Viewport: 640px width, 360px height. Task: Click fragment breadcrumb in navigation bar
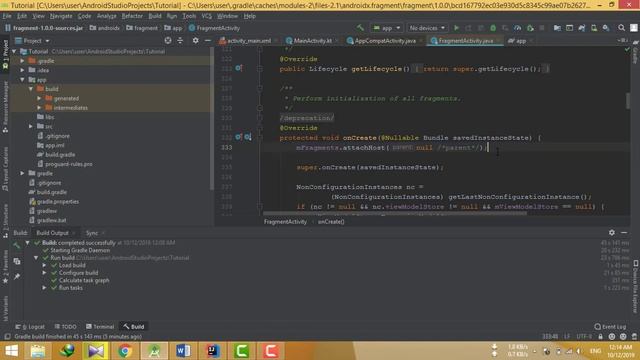(142, 28)
